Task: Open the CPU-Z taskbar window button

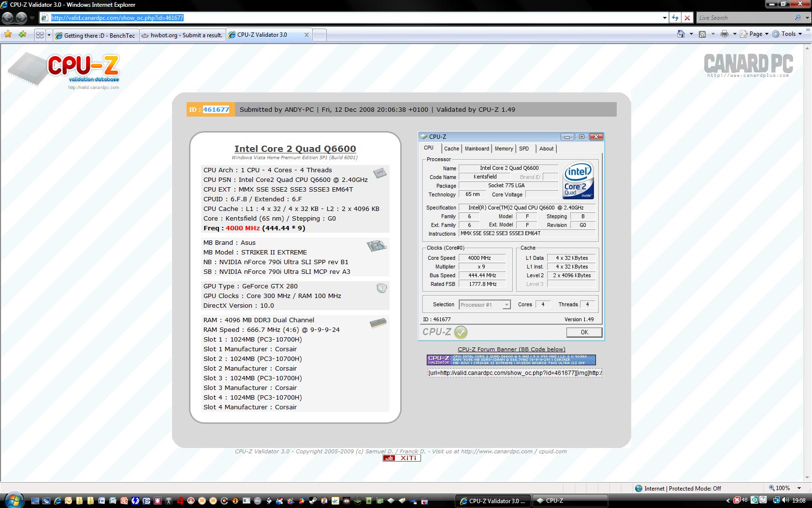Action: [570, 501]
